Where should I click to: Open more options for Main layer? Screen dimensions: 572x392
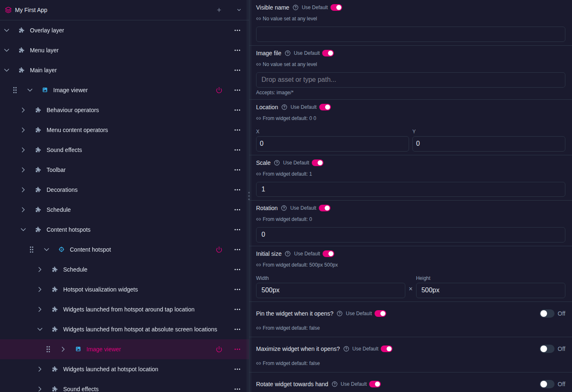coord(237,70)
